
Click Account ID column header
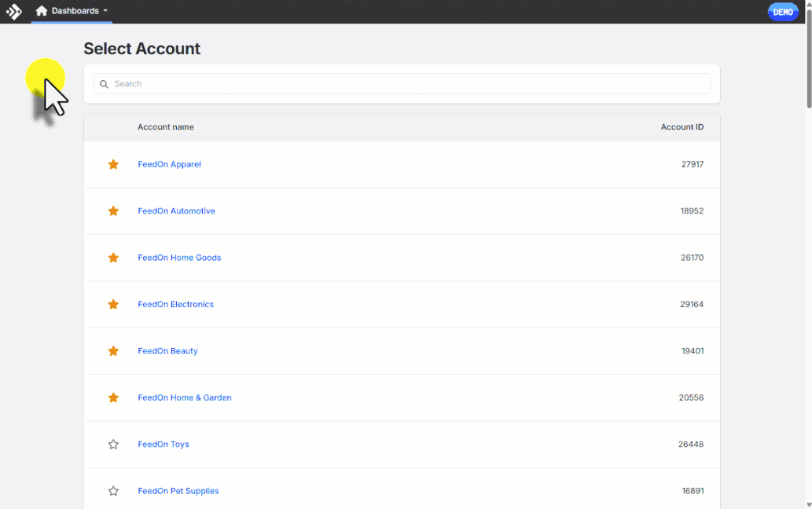pos(682,126)
